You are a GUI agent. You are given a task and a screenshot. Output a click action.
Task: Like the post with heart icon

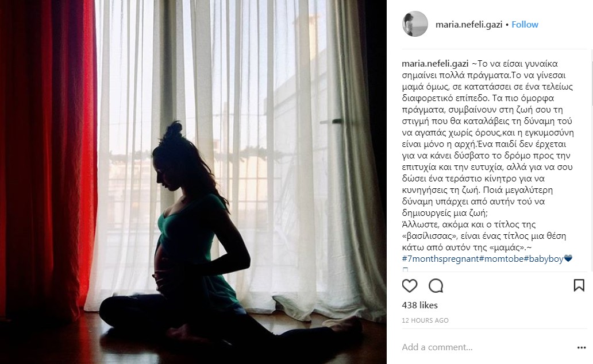point(409,286)
